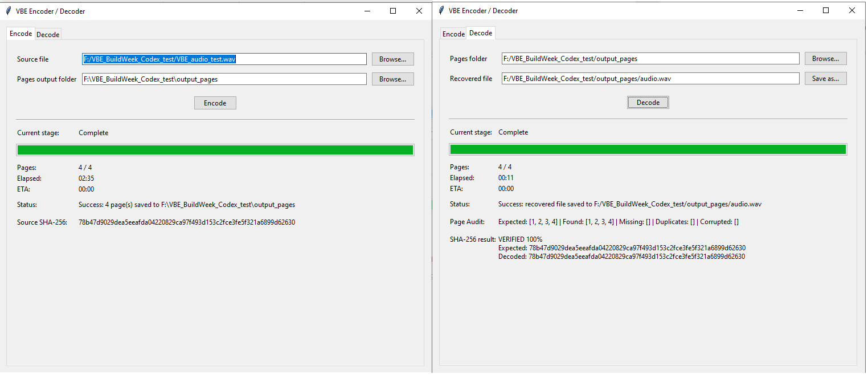868x382 pixels.
Task: Click the Pages output folder field
Action: coord(224,79)
